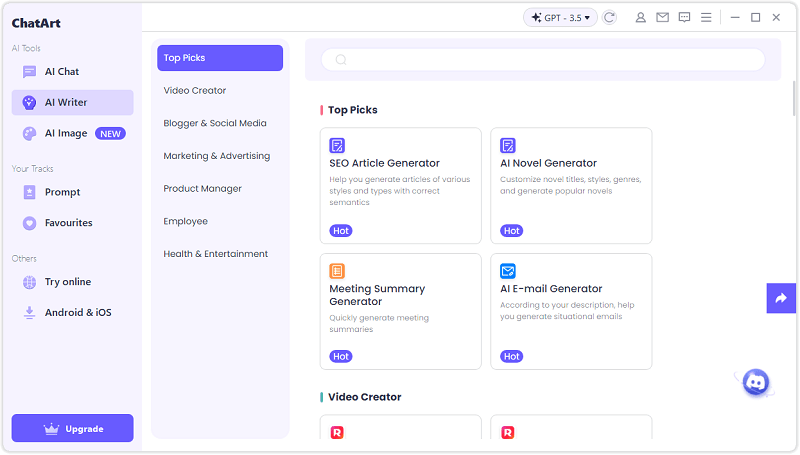Open the mail envelope icon
800x455 pixels.
[x=662, y=18]
